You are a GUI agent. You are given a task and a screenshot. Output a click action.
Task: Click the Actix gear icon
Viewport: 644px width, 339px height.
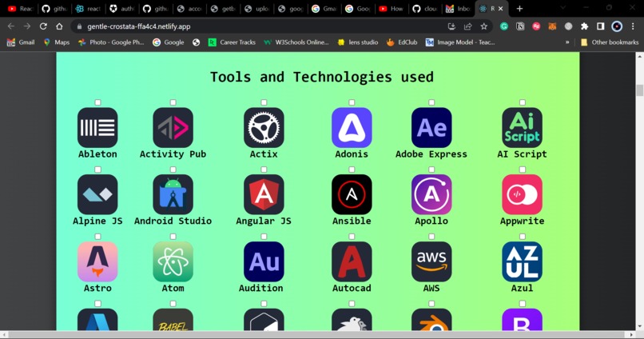(x=264, y=128)
